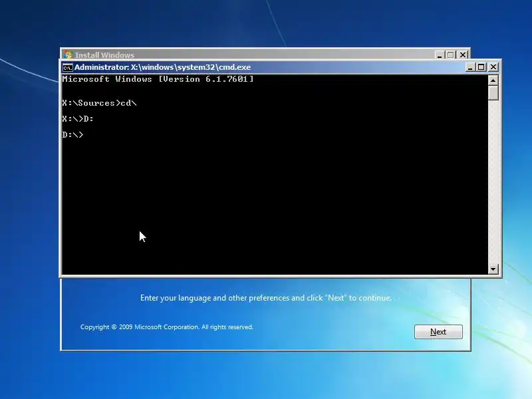
Task: Click the X:\Sources>cd\ line
Action: pyautogui.click(x=99, y=103)
